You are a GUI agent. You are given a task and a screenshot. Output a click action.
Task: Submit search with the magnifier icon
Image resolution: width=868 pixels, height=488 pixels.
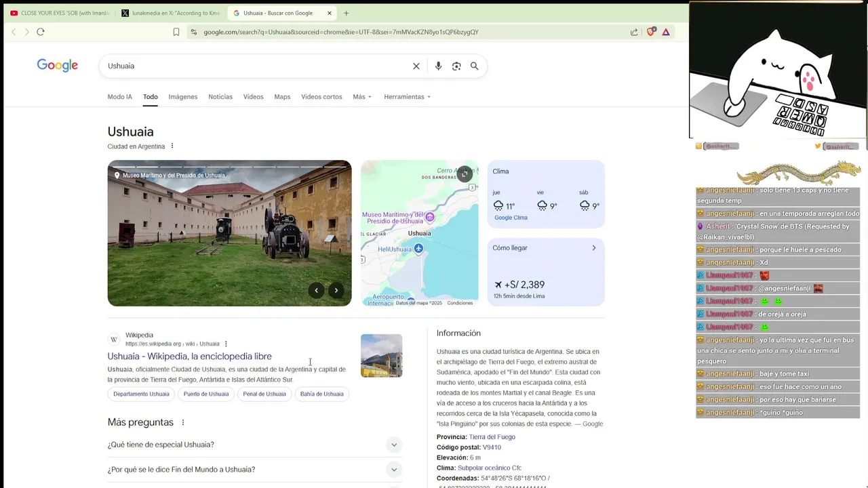pos(475,66)
